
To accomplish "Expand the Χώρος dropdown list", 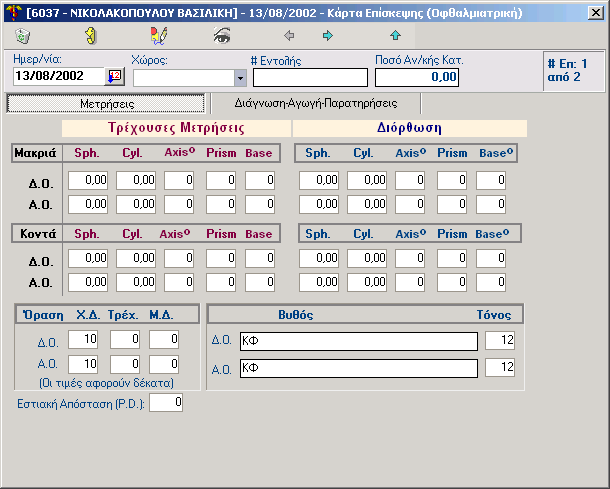I will pyautogui.click(x=240, y=78).
